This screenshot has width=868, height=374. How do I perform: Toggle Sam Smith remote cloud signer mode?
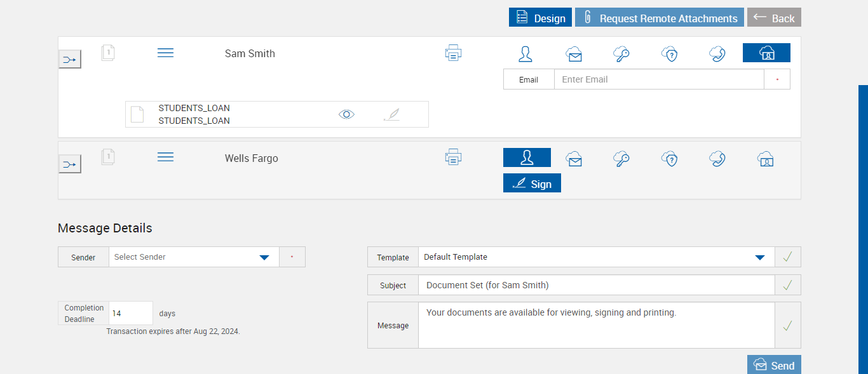pos(766,53)
